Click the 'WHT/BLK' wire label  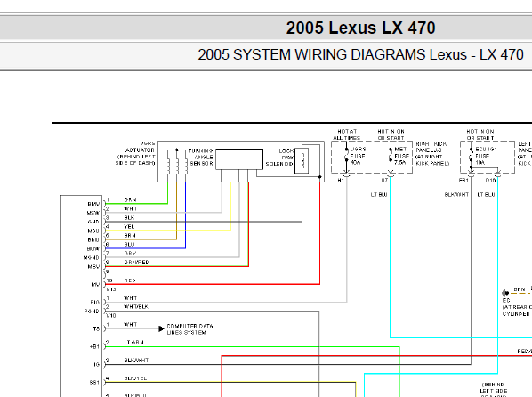point(136,306)
